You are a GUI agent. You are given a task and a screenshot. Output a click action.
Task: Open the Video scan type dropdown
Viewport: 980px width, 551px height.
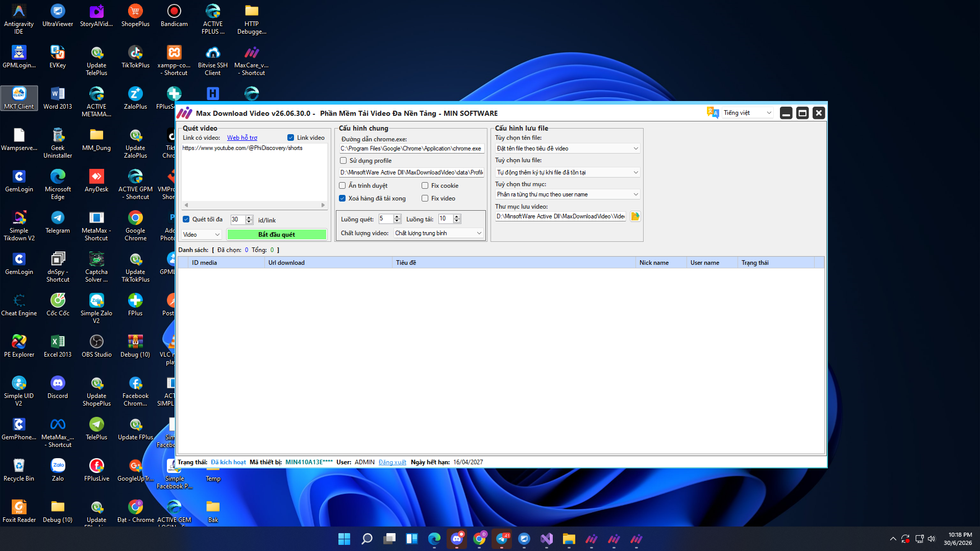tap(202, 235)
